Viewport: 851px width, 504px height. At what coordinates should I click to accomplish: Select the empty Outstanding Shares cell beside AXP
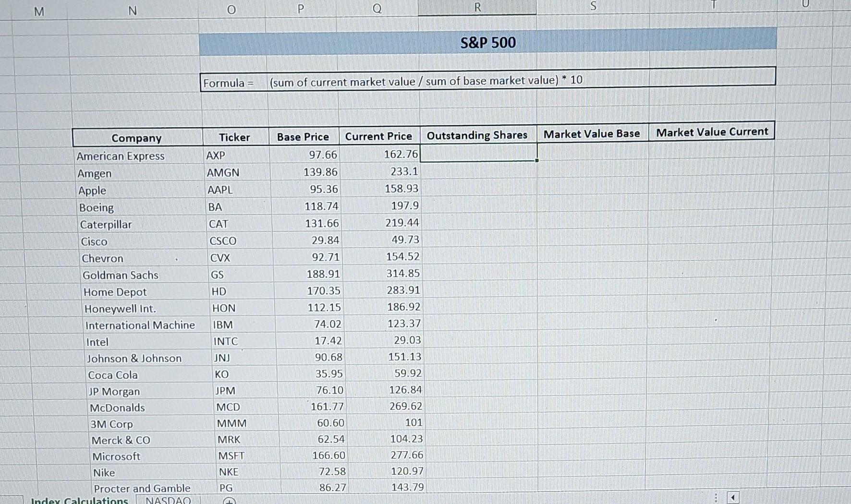click(477, 154)
